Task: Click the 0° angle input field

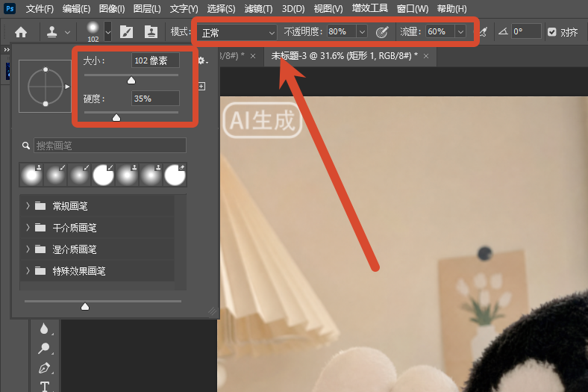Action: [526, 31]
